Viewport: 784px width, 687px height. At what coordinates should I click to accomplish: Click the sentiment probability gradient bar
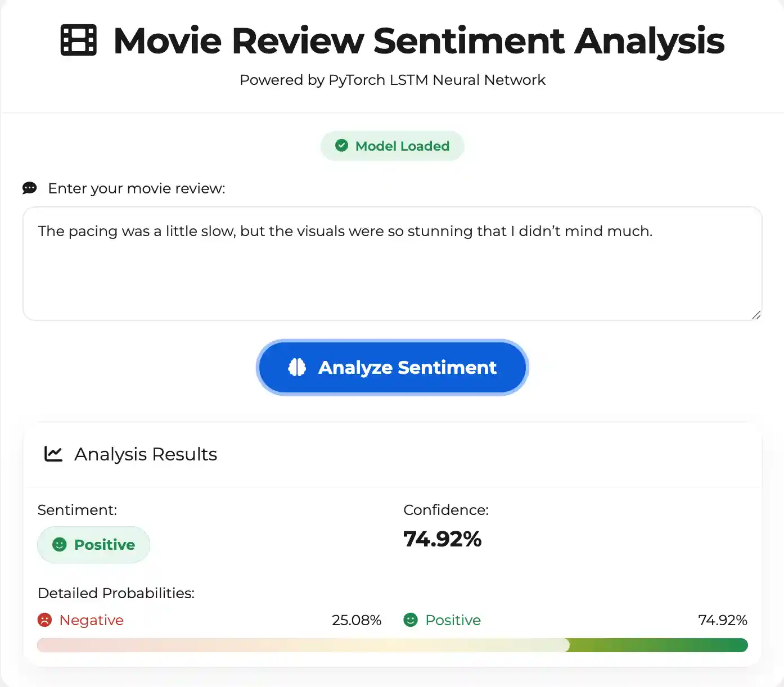tap(392, 645)
